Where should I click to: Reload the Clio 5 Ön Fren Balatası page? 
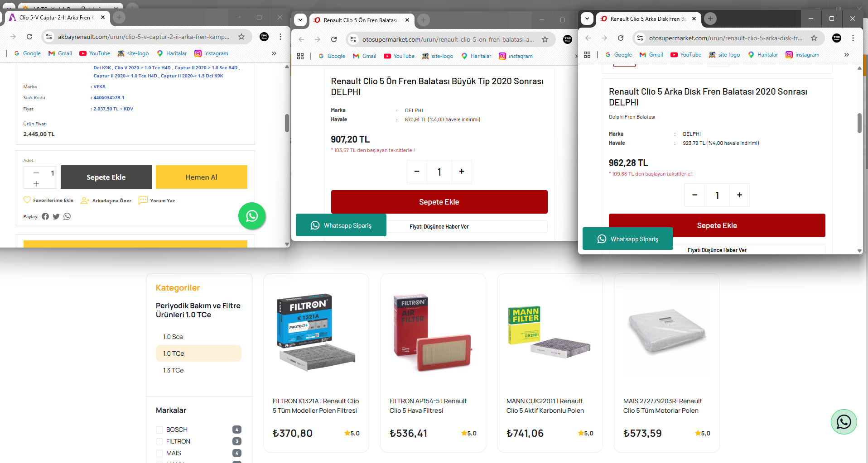(334, 39)
